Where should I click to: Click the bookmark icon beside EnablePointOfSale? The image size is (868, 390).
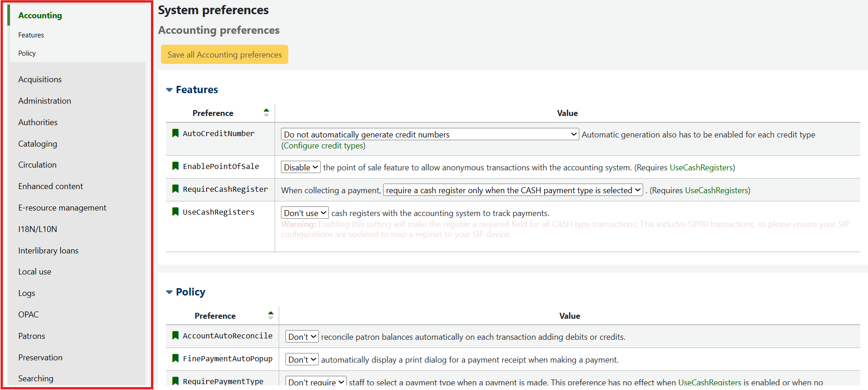pos(175,166)
